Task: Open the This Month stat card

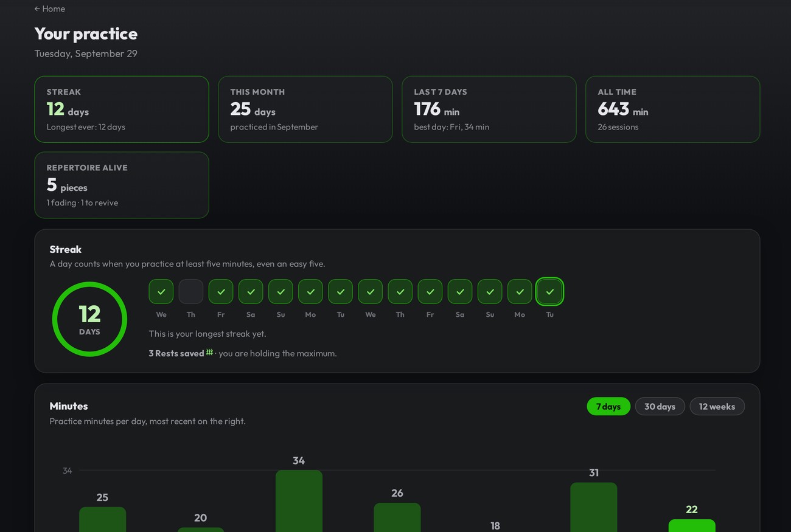Action: pyautogui.click(x=305, y=109)
